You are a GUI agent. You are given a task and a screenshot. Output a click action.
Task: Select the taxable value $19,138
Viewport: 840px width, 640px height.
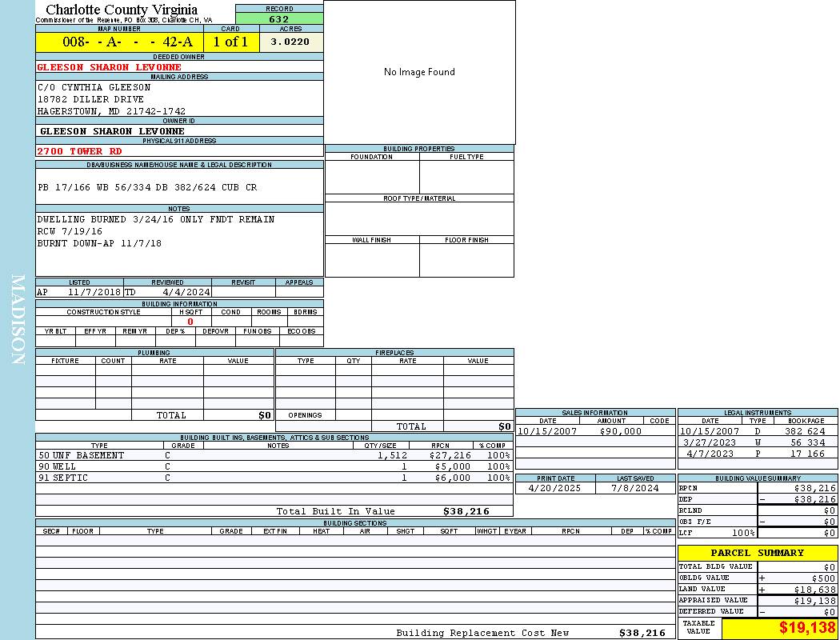(x=806, y=628)
